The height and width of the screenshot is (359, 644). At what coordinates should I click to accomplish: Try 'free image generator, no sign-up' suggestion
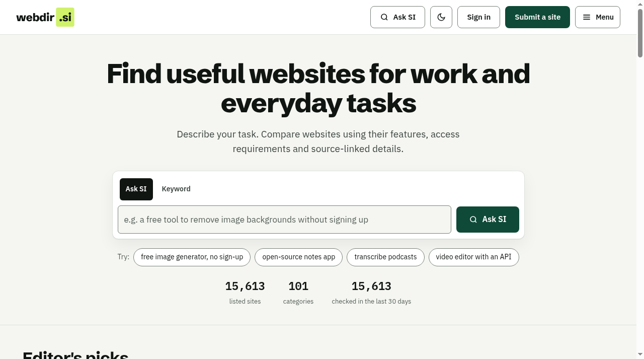click(x=192, y=257)
